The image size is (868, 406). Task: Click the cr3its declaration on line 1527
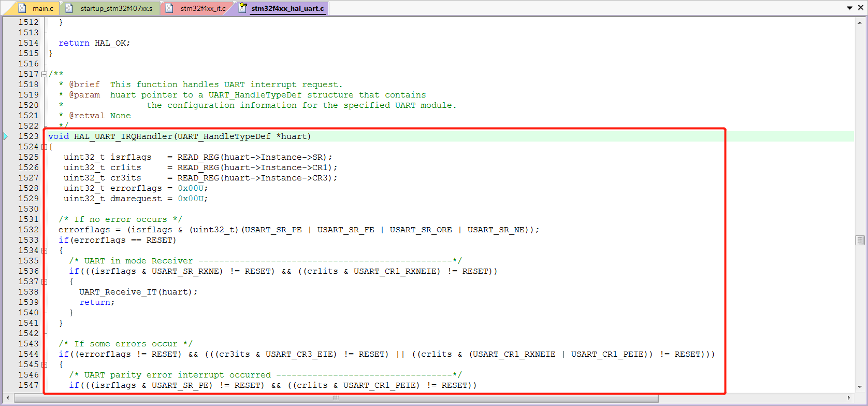coord(200,178)
